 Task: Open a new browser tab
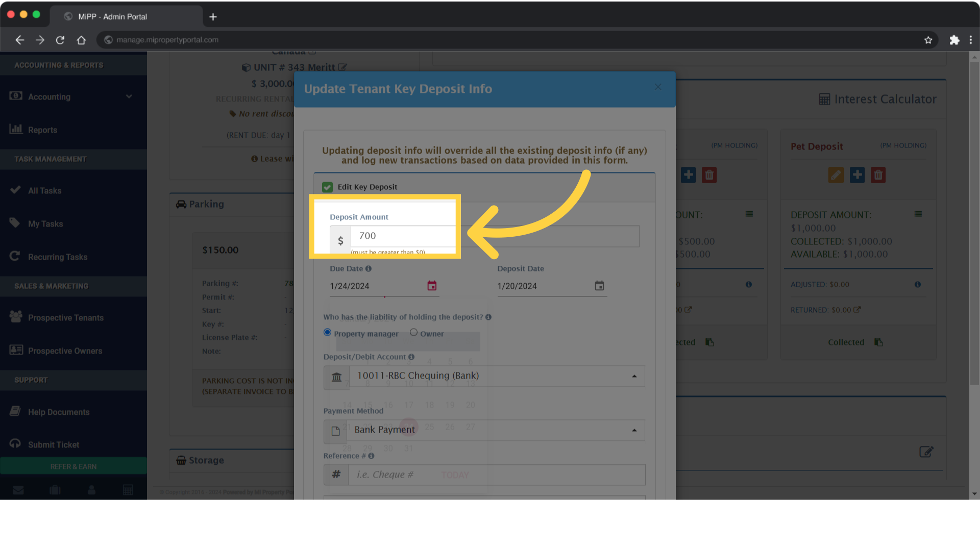pyautogui.click(x=213, y=17)
